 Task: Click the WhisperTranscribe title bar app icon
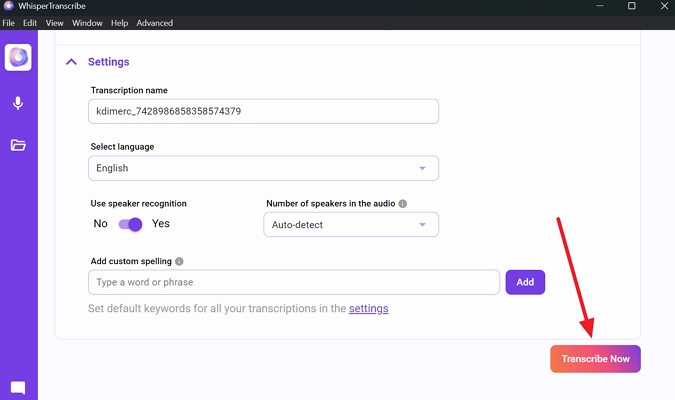point(8,6)
